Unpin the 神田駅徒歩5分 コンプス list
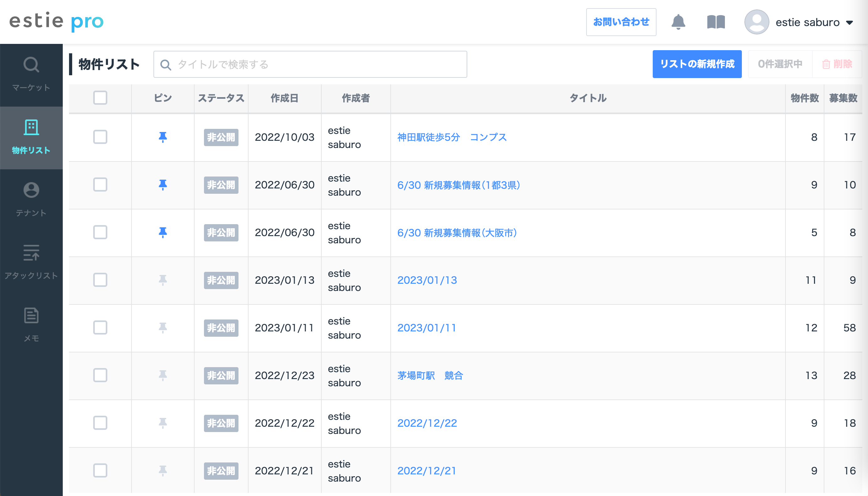 [x=163, y=137]
